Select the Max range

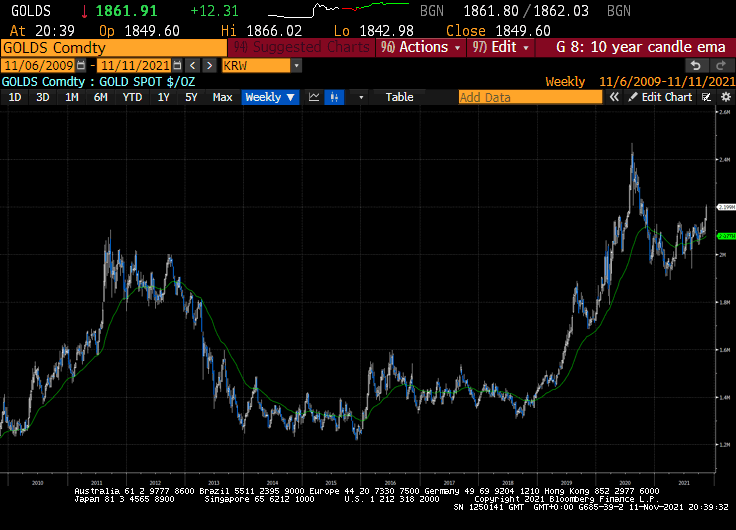pyautogui.click(x=222, y=97)
